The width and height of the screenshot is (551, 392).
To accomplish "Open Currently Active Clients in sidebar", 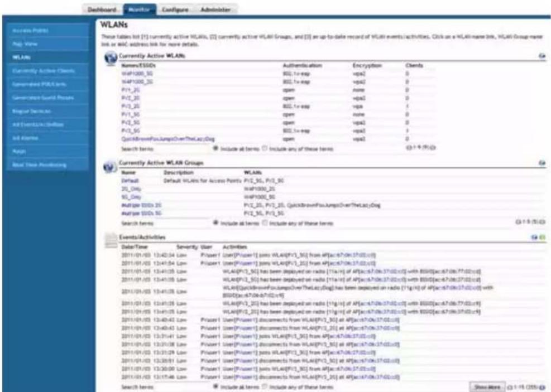I will (x=48, y=71).
